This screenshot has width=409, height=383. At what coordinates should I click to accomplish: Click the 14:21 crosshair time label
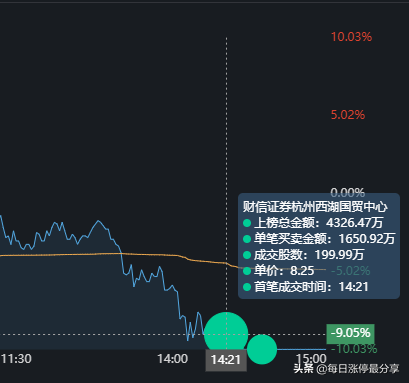coord(226,360)
